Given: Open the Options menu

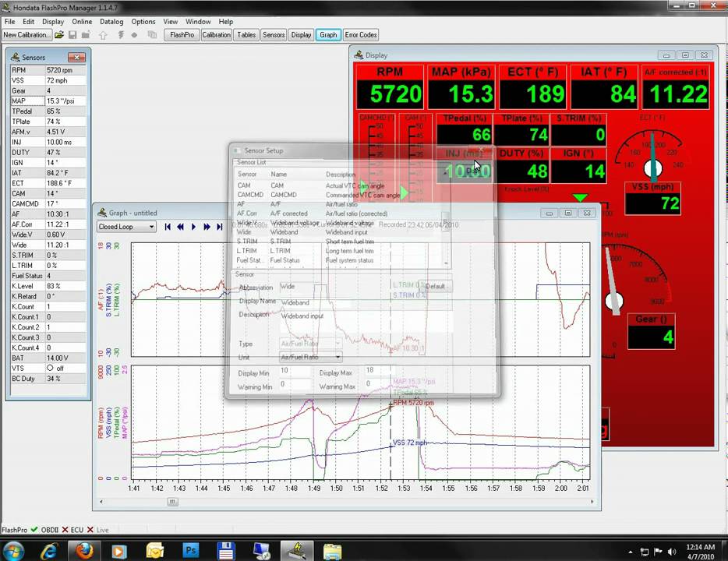Looking at the screenshot, I should 143,21.
